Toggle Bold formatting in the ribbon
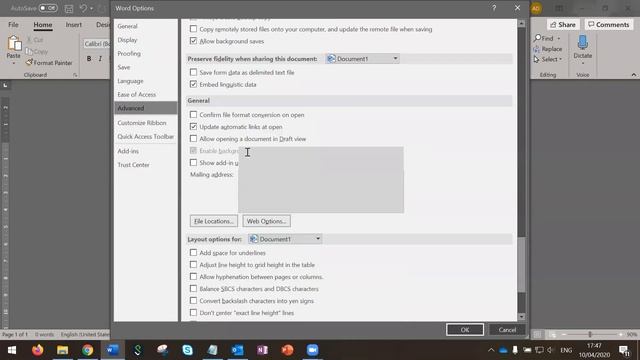 (89, 59)
